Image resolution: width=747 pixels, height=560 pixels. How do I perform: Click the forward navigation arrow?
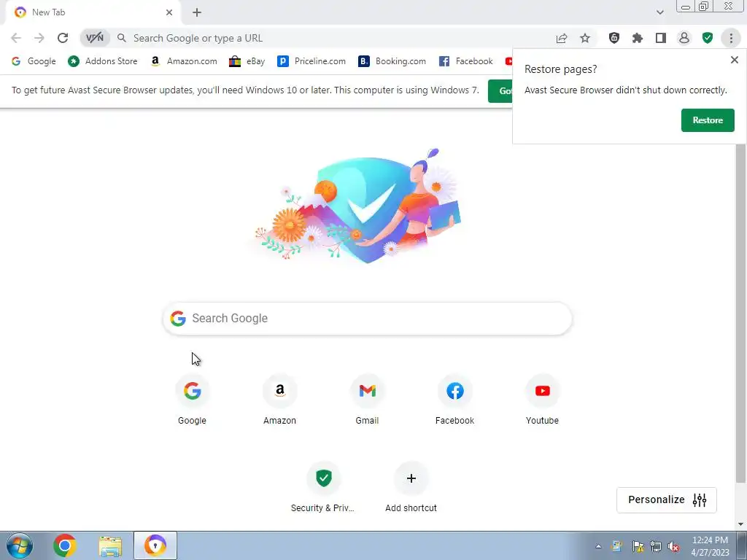[39, 38]
